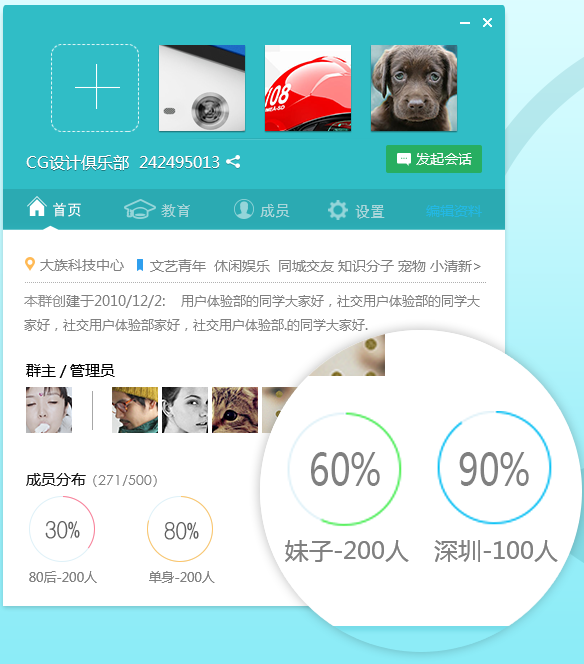
Task: Click the share icon next to 242495013
Action: (233, 162)
